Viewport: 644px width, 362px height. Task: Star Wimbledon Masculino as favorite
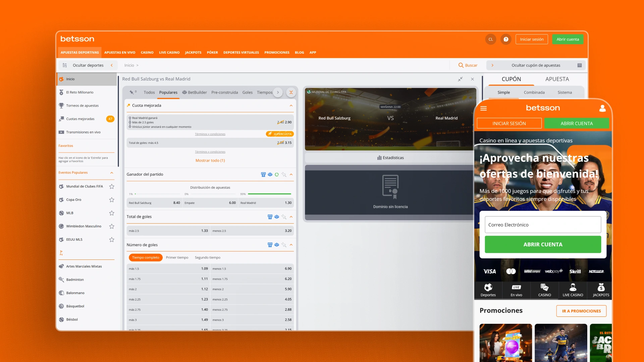point(112,226)
